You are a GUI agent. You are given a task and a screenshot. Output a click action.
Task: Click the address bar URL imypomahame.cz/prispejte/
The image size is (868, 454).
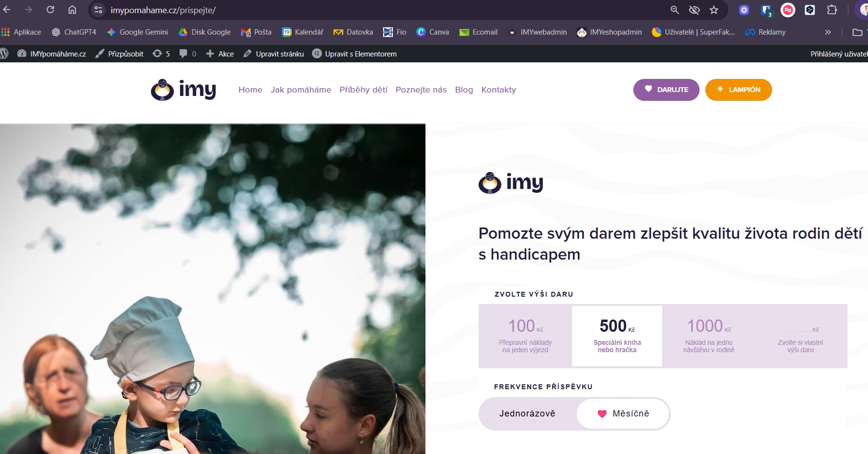(163, 10)
